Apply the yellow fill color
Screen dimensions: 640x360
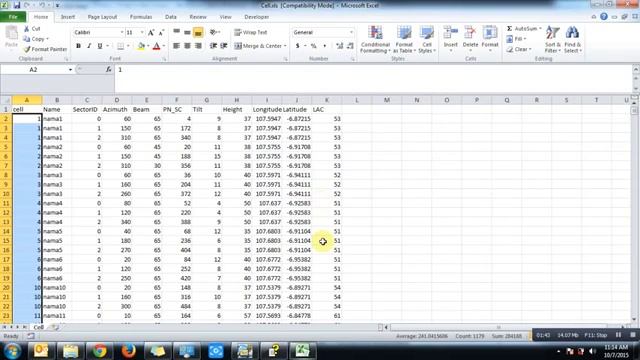click(141, 46)
